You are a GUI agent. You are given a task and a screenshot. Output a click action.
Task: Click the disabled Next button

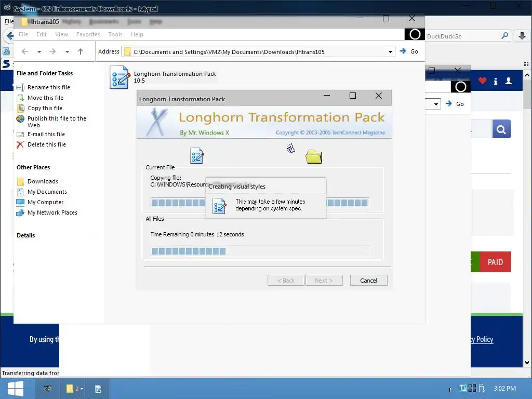point(324,281)
